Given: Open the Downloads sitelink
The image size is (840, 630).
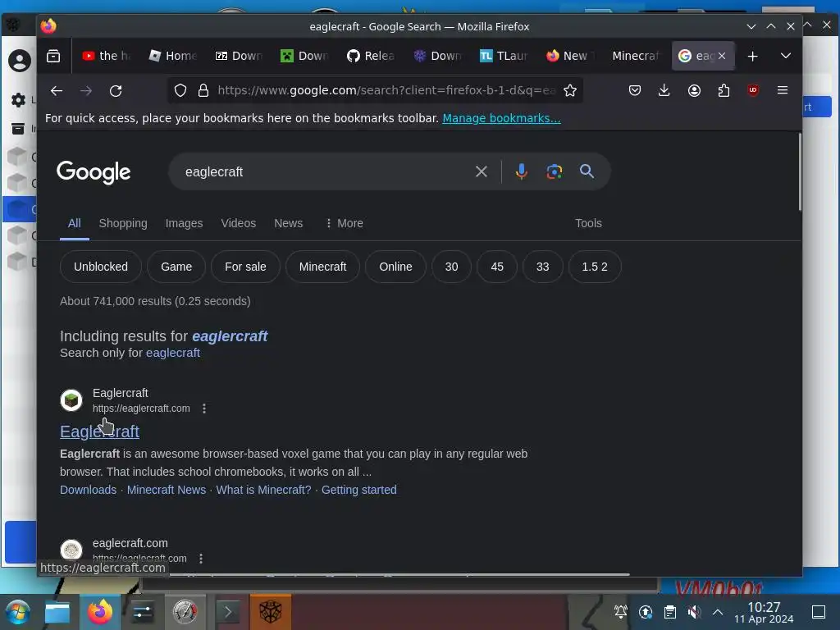Looking at the screenshot, I should coord(88,491).
